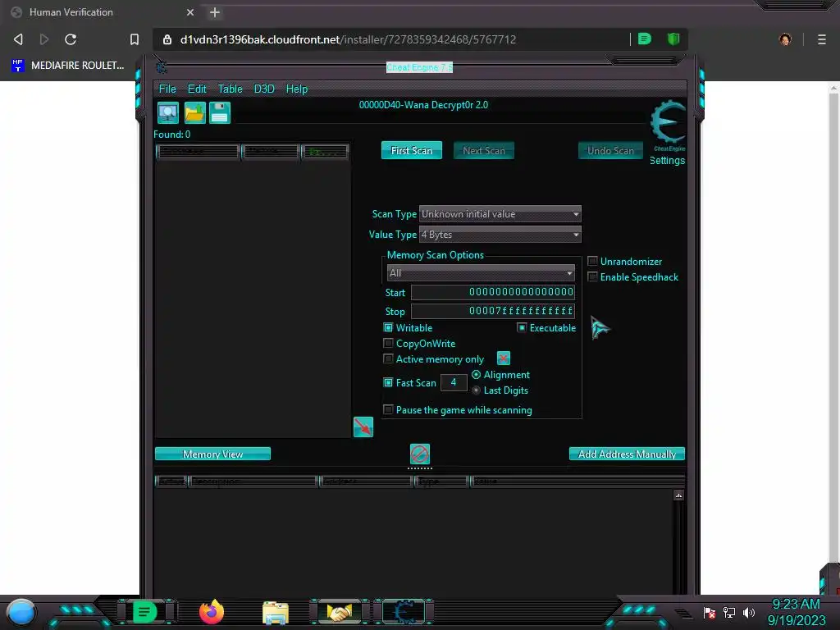The image size is (840, 630).
Task: Open the Start orb
Action: tap(21, 613)
